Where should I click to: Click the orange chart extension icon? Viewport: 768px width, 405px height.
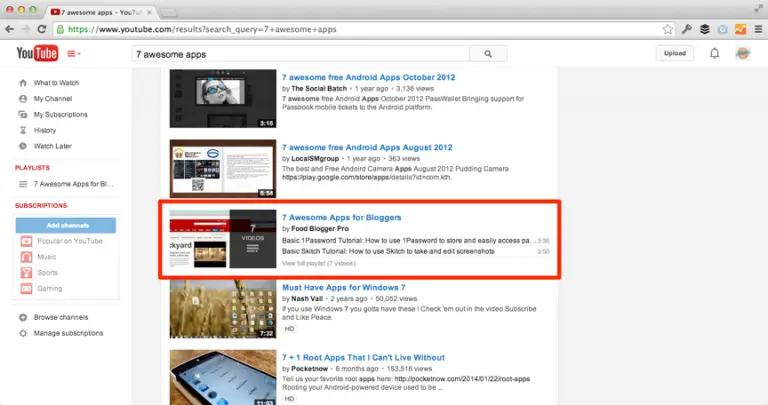pyautogui.click(x=740, y=29)
